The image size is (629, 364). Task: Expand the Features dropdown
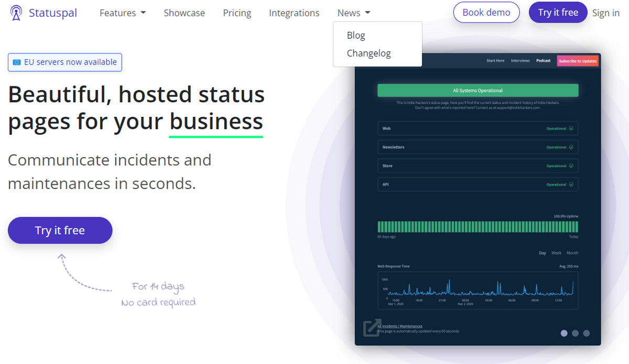122,13
